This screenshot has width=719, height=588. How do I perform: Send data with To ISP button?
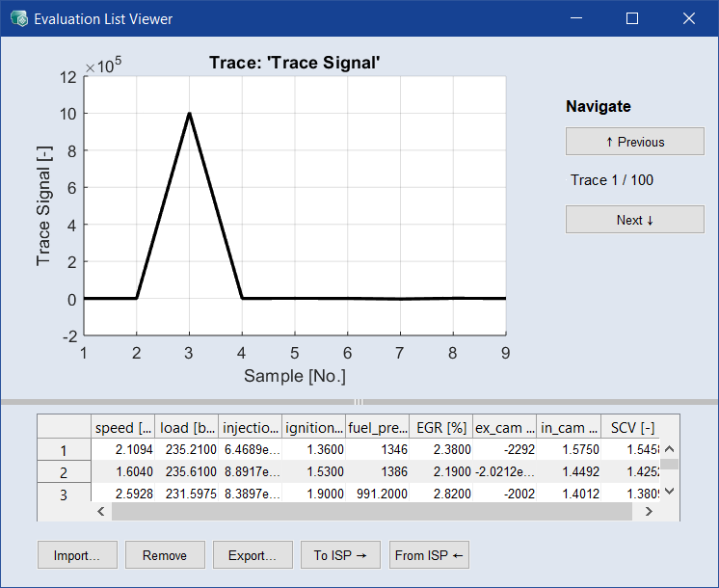coord(340,555)
